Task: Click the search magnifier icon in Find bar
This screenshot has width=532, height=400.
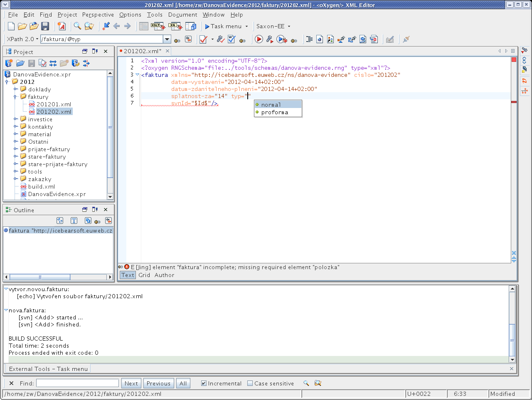Action: 306,383
